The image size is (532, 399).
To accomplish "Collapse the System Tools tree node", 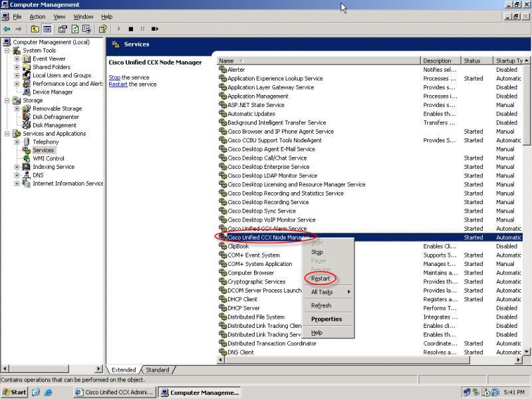I will pyautogui.click(x=7, y=51).
